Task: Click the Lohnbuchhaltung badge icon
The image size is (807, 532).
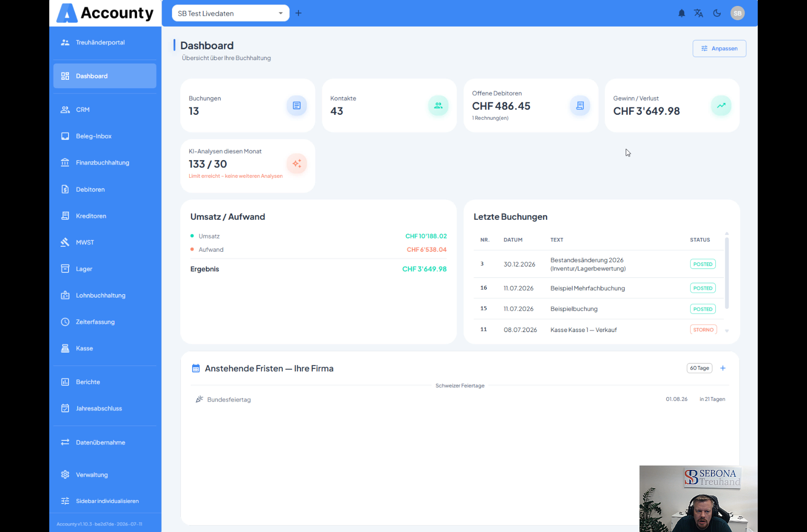Action: 65,295
